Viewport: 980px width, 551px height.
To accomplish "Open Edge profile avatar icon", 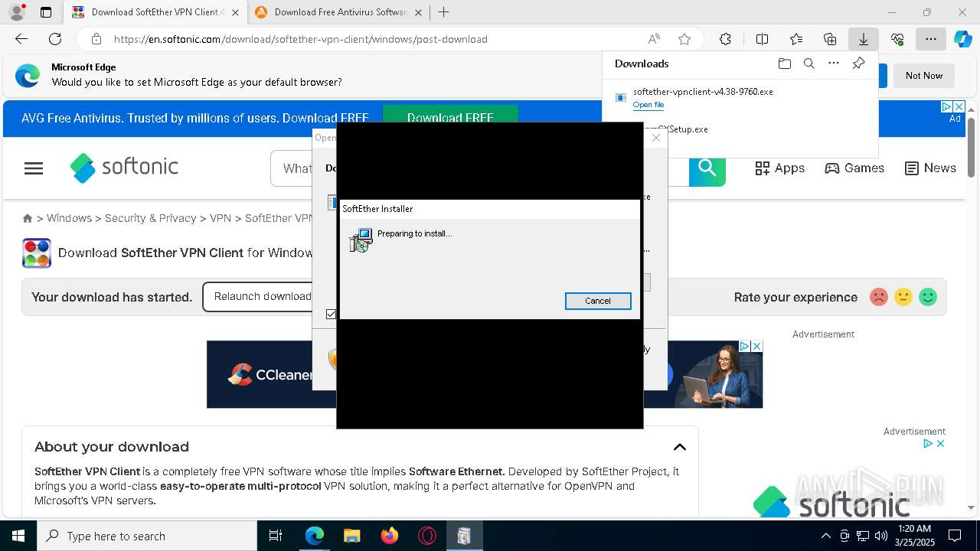I will click(17, 12).
